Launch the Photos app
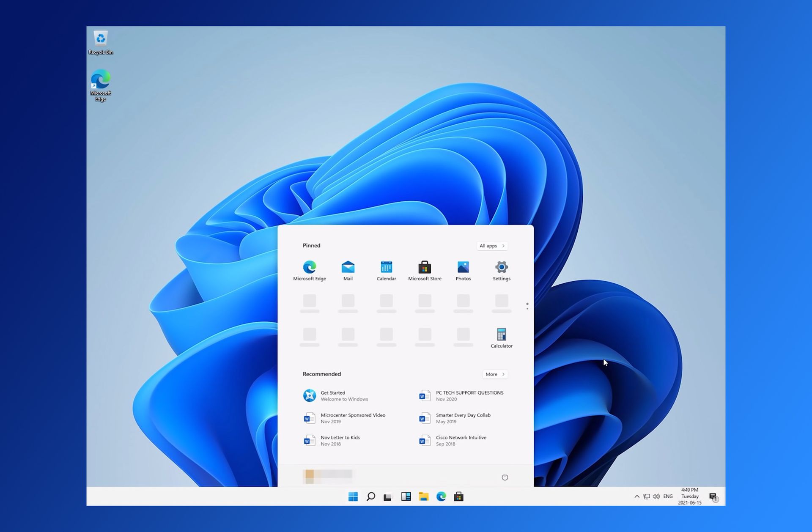 [x=463, y=268]
